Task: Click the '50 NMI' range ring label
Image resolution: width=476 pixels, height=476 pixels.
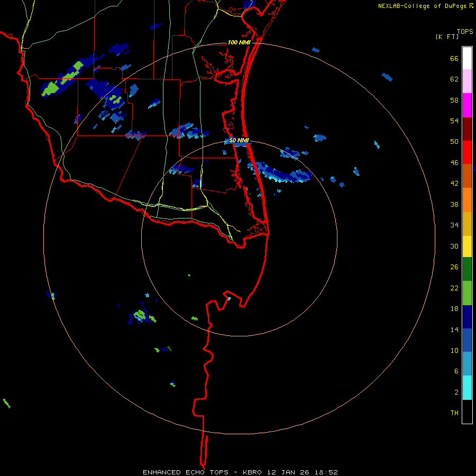Action: 239,140
